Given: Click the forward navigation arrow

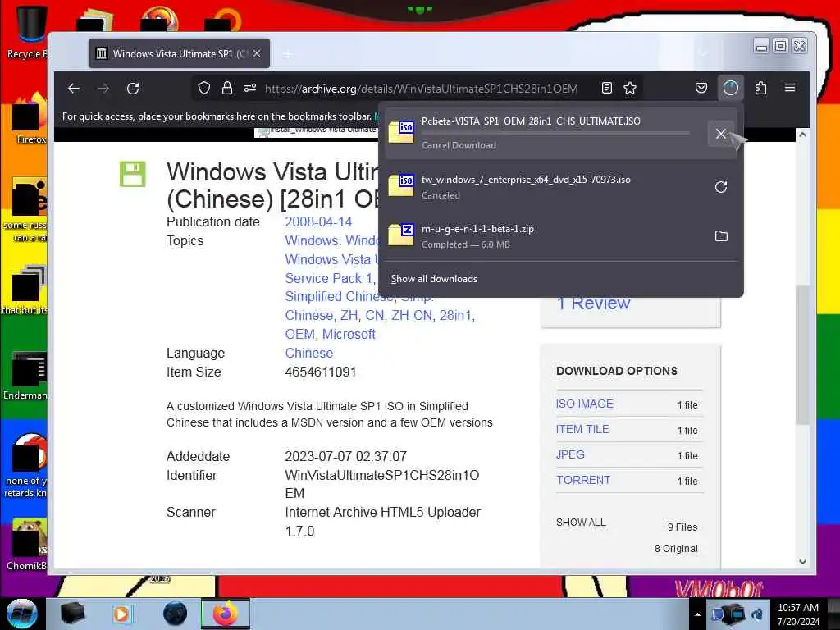Looking at the screenshot, I should click(x=103, y=89).
